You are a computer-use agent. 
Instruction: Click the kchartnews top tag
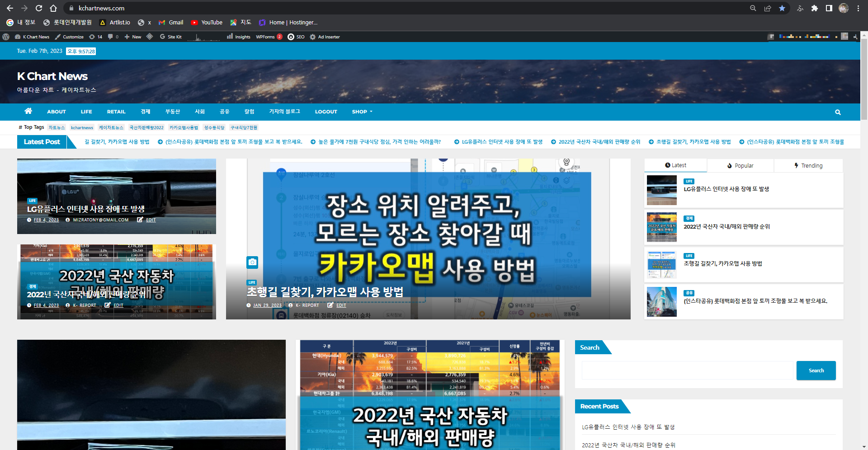[x=82, y=128]
